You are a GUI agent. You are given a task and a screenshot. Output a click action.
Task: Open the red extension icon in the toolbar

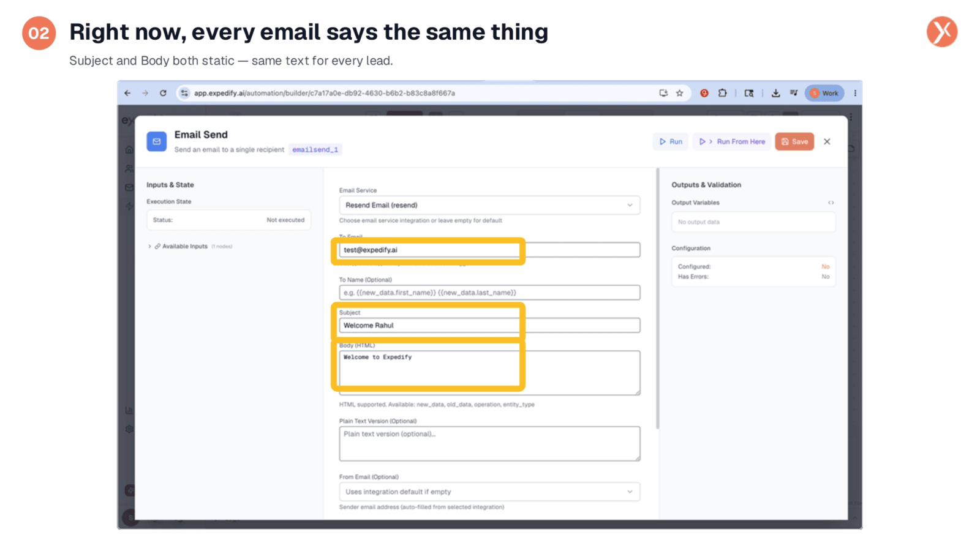pyautogui.click(x=704, y=93)
